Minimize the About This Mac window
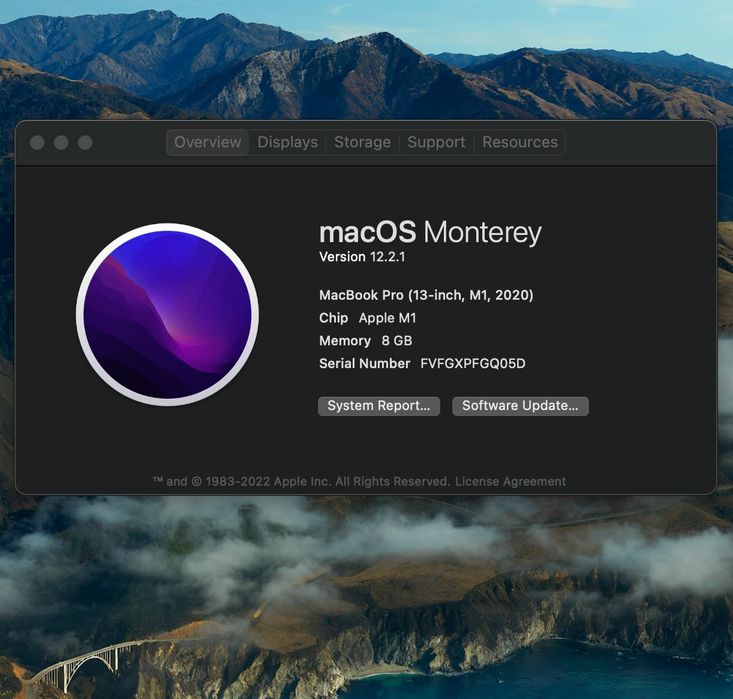This screenshot has width=733, height=699. (61, 143)
